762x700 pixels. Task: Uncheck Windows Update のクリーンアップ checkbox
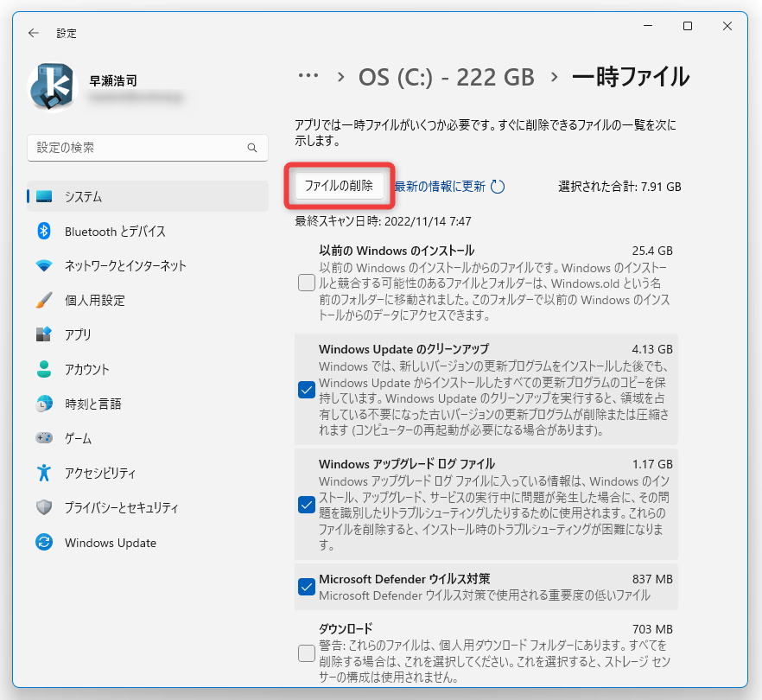[307, 390]
